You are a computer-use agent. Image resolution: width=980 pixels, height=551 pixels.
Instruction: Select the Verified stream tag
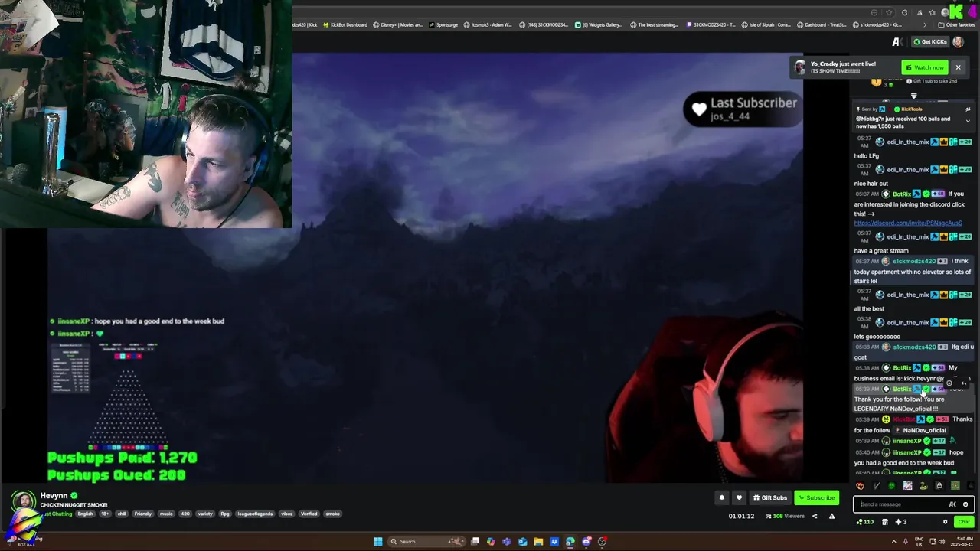309,514
